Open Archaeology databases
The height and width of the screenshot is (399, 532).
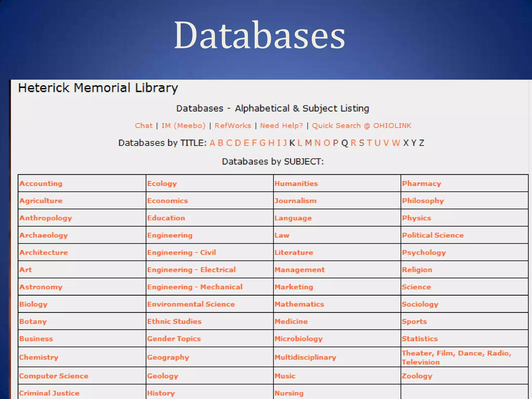[x=43, y=235]
